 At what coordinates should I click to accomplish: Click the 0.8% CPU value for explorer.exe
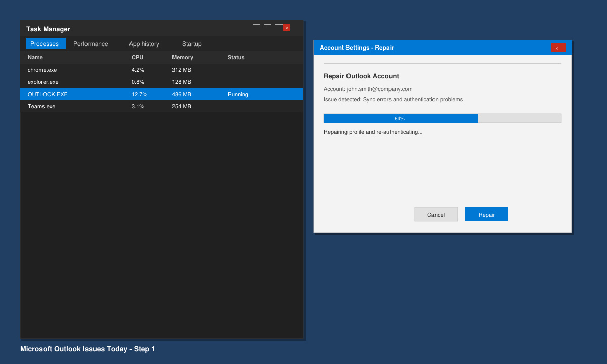pos(138,82)
